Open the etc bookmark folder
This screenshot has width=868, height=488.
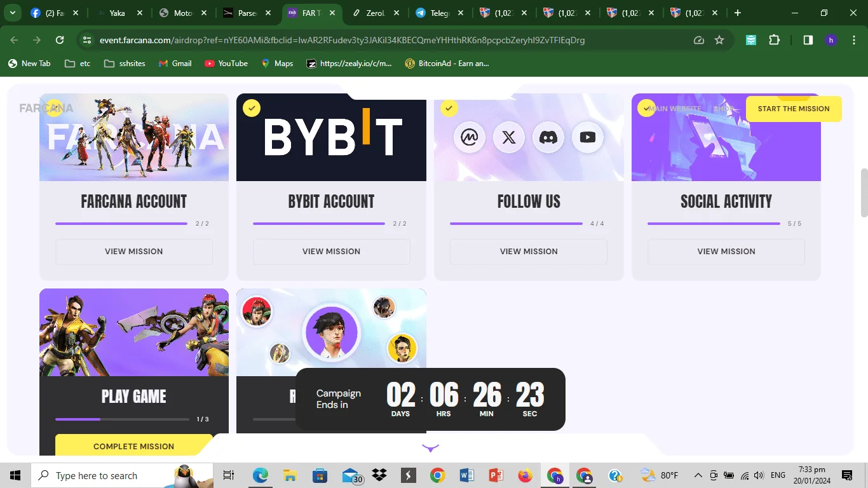77,64
